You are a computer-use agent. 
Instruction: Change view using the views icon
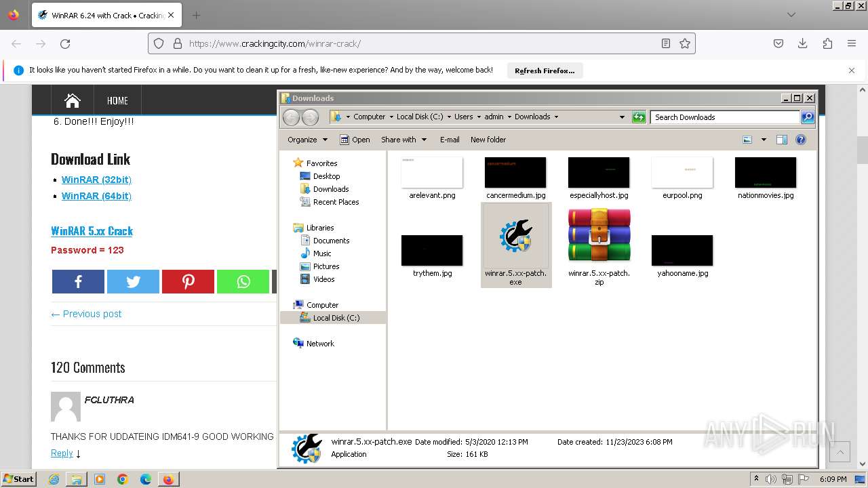coord(747,140)
